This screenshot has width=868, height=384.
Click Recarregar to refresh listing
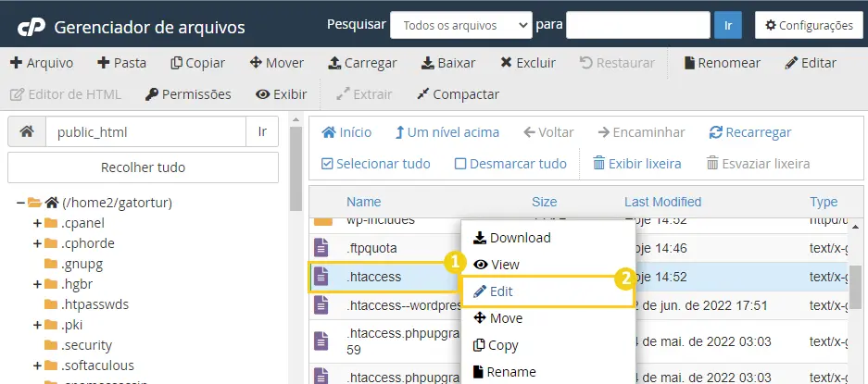tap(750, 133)
